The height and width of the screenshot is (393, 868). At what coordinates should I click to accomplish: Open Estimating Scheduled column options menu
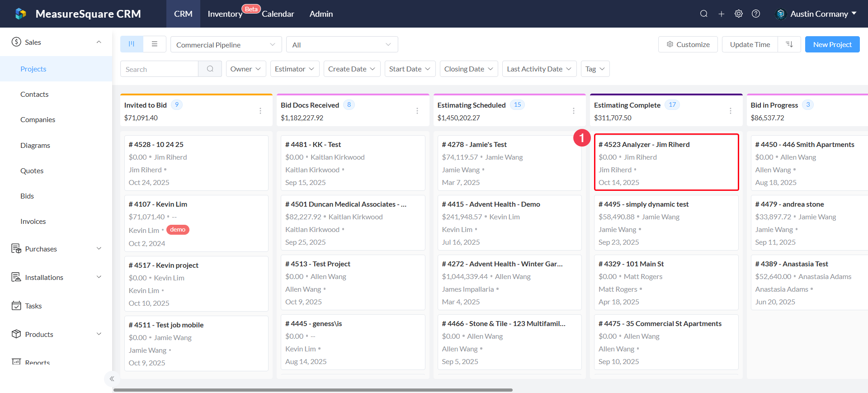(x=574, y=111)
